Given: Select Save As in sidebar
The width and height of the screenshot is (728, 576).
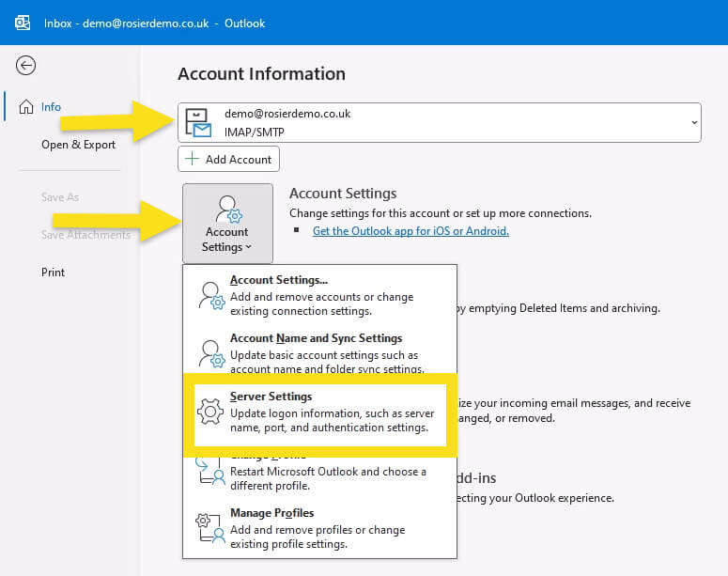Looking at the screenshot, I should [x=60, y=197].
